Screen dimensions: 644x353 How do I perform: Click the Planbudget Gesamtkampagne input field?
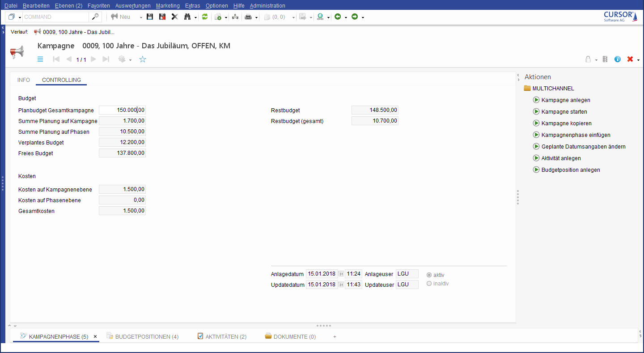click(x=122, y=110)
